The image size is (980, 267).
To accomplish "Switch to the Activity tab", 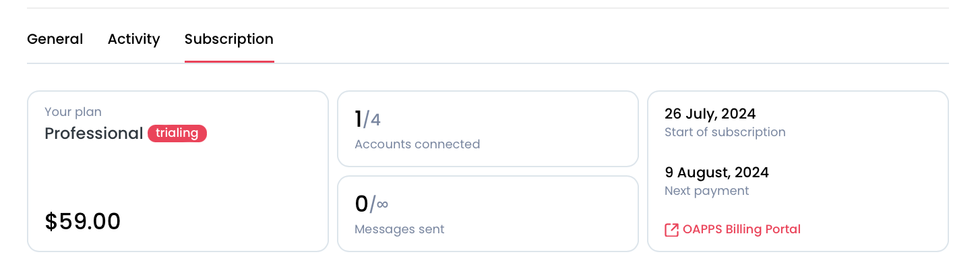I will [133, 39].
